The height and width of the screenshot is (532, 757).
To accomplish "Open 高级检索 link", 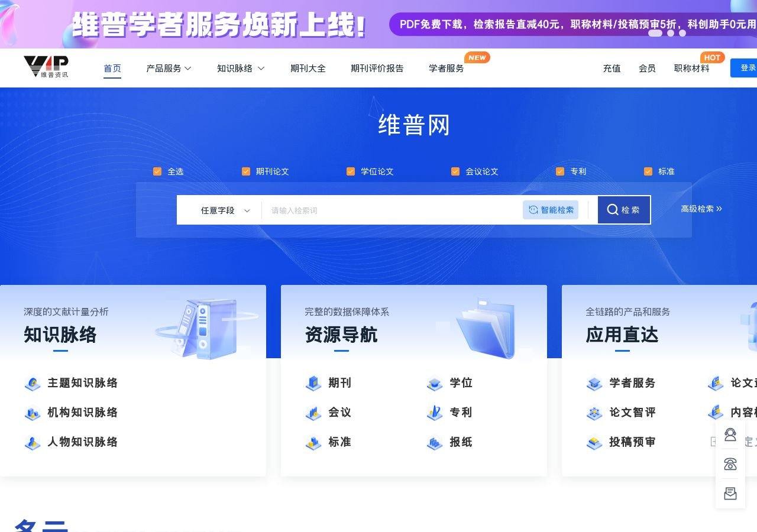I will (701, 209).
